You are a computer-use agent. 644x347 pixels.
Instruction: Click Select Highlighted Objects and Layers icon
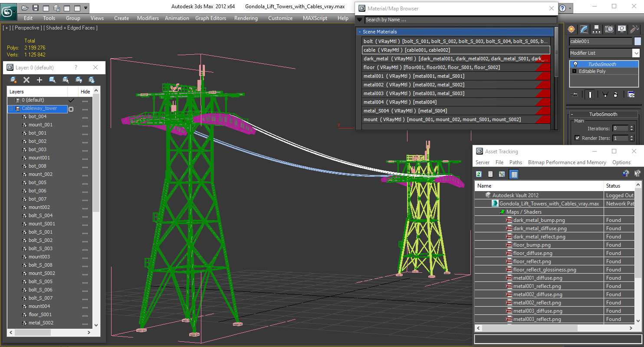53,80
